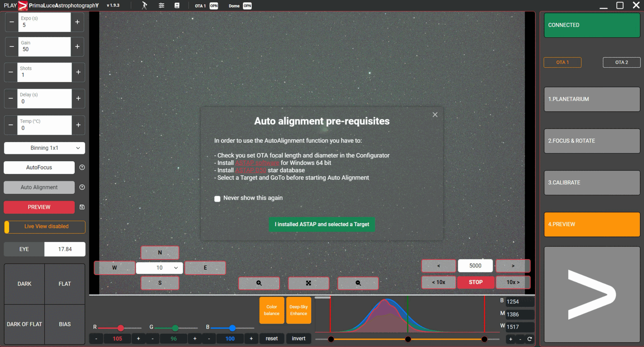This screenshot has height=347, width=644.
Task: Select the FLAT calibration frame
Action: pos(65,284)
